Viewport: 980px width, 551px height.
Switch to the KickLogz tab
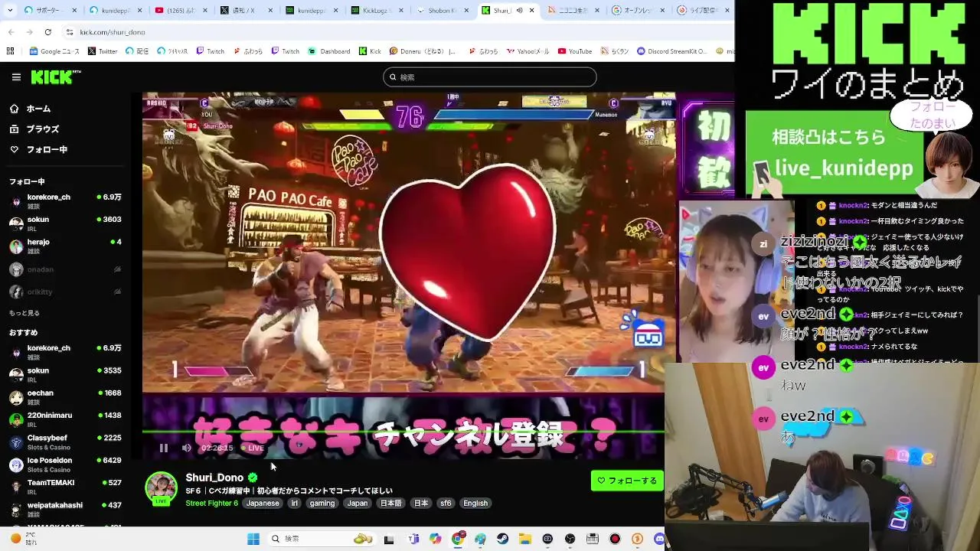(376, 11)
